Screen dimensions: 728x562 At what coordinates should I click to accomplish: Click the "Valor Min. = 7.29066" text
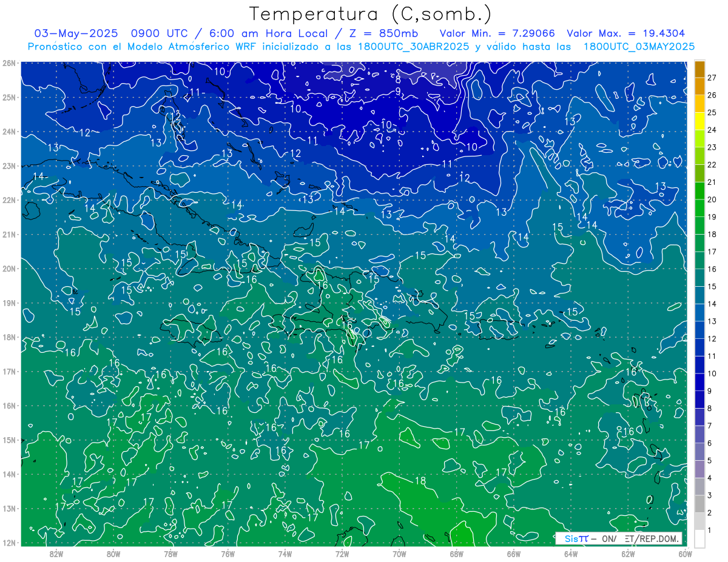click(497, 33)
